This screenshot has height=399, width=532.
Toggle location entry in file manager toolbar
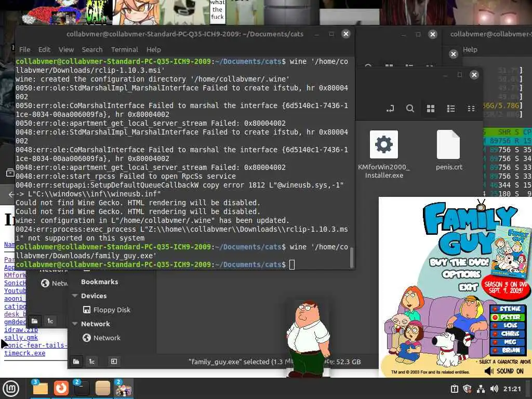390,109
